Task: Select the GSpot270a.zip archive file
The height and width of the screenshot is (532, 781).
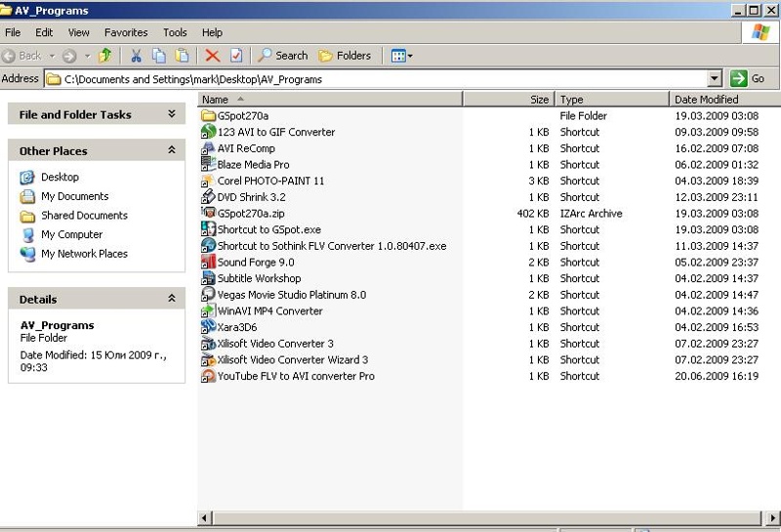Action: click(251, 214)
